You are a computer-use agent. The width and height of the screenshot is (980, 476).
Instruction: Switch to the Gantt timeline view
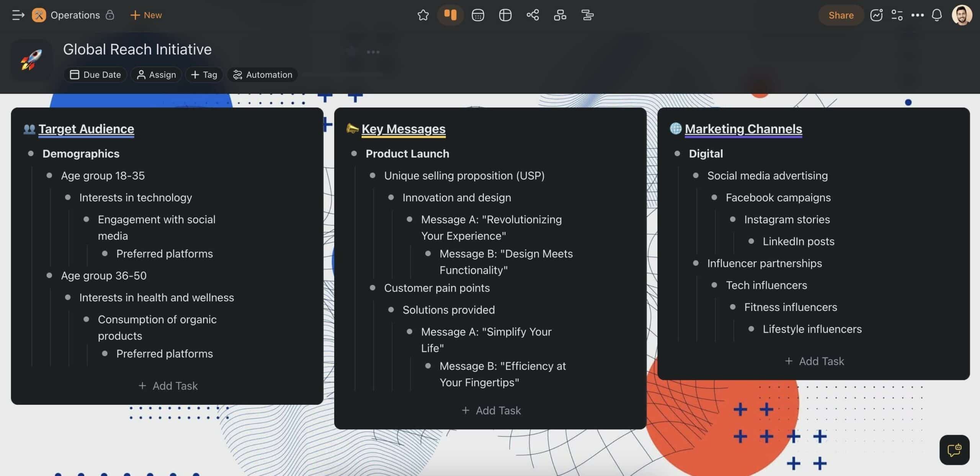pyautogui.click(x=587, y=15)
